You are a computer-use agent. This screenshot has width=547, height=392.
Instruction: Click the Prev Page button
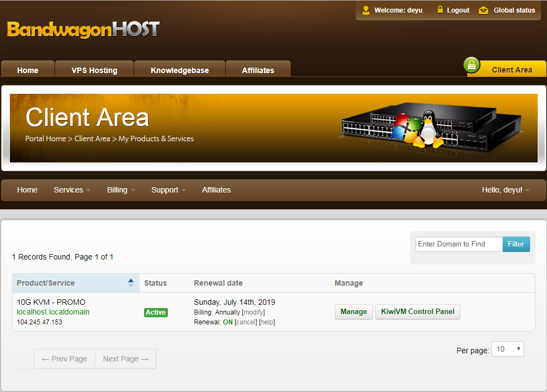tap(64, 359)
